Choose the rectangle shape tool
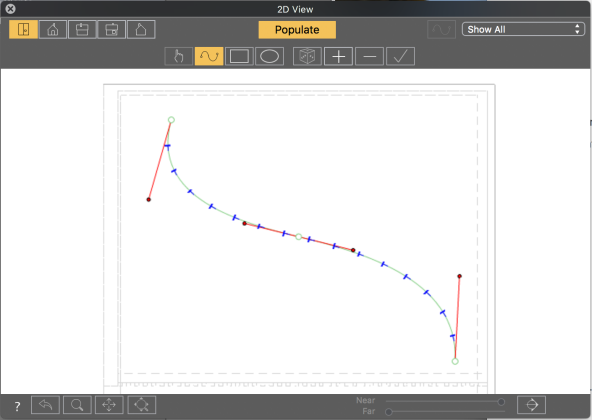Viewport: 592px width, 420px height. click(239, 56)
